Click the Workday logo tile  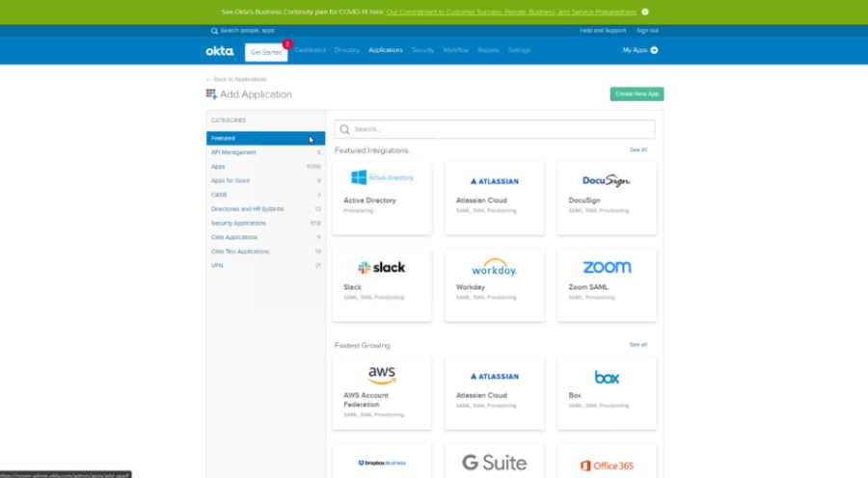[x=494, y=267]
